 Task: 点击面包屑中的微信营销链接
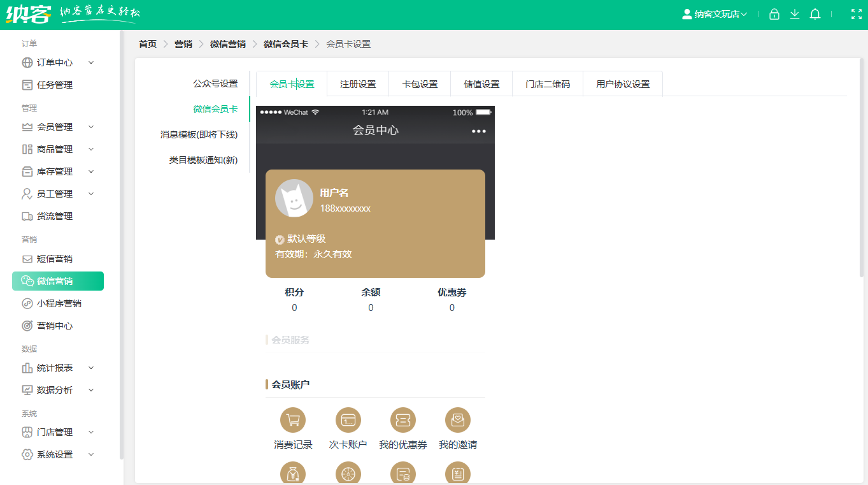(x=227, y=43)
